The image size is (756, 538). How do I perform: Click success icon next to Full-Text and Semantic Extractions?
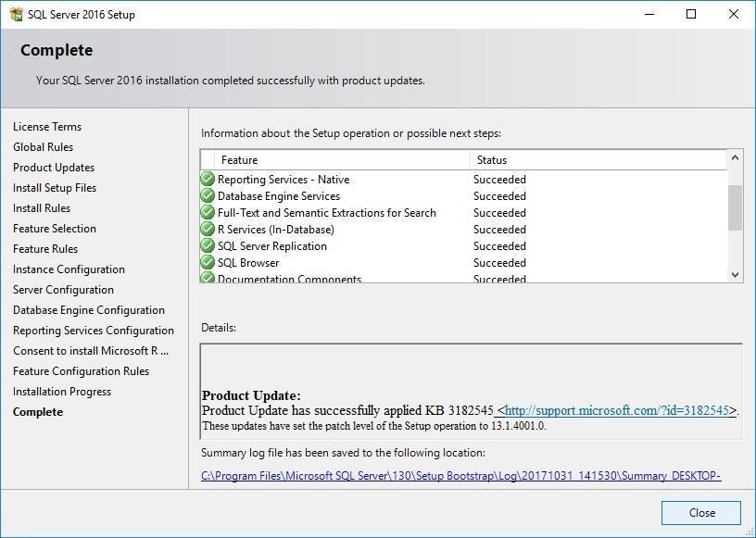point(208,213)
